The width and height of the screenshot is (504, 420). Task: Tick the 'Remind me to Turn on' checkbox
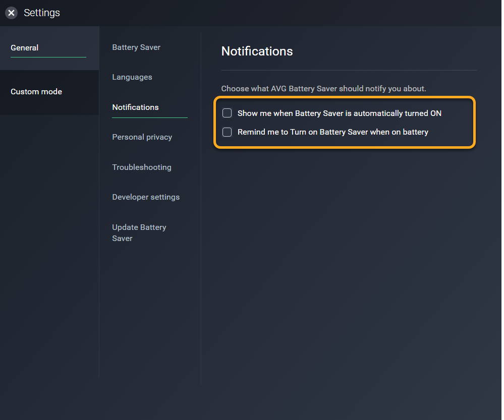click(x=227, y=132)
